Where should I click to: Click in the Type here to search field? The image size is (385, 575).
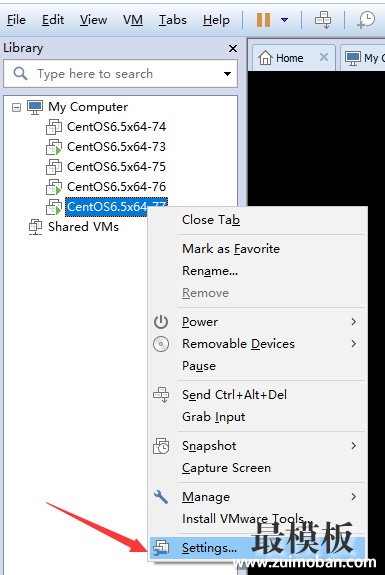pyautogui.click(x=120, y=74)
